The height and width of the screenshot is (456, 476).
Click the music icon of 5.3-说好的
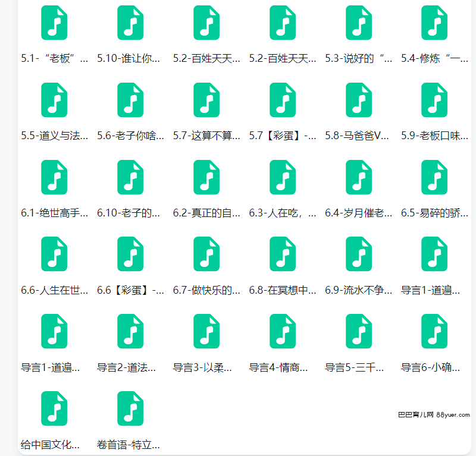point(359,23)
